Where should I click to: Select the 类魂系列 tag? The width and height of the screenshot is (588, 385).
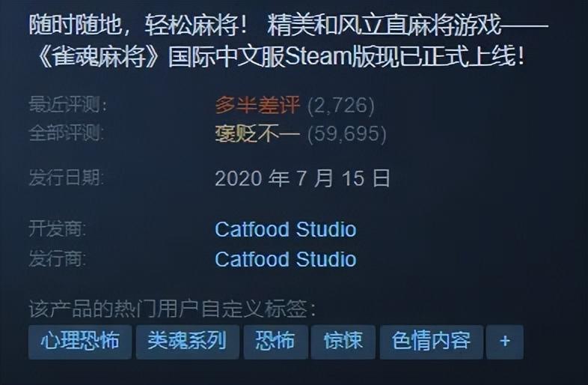[x=188, y=342]
